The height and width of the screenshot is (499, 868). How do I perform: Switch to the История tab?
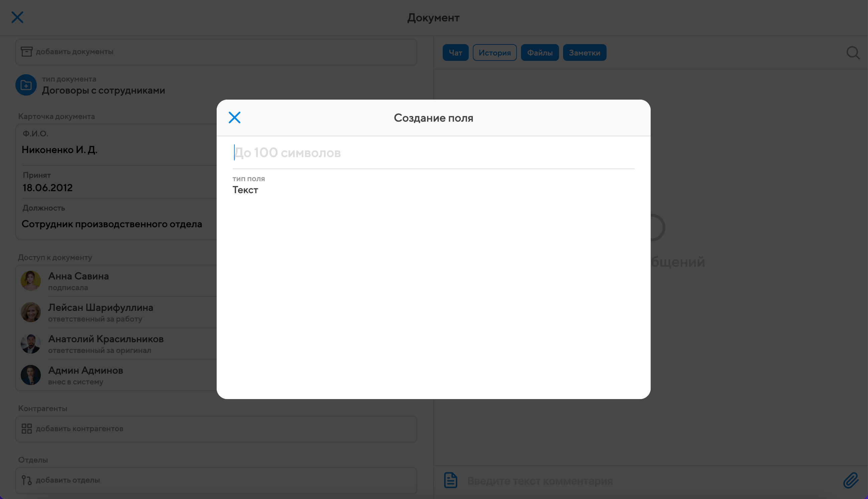tap(494, 53)
